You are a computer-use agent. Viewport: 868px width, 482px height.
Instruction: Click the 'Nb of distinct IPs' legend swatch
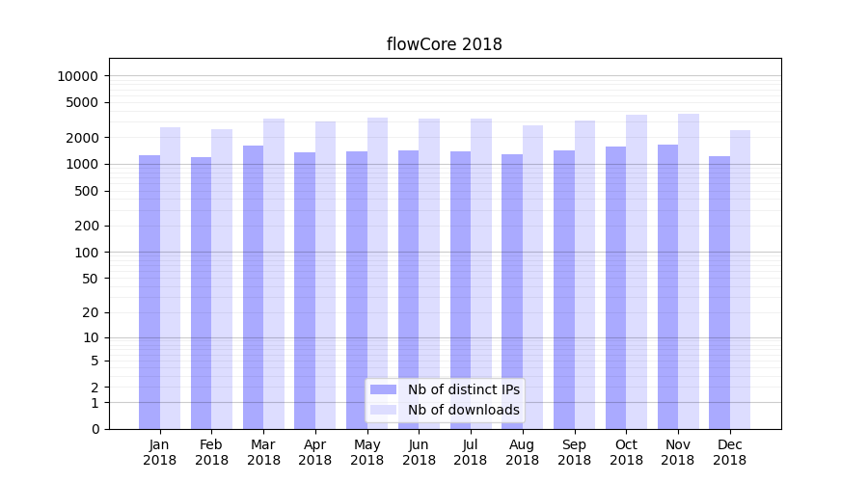[383, 389]
